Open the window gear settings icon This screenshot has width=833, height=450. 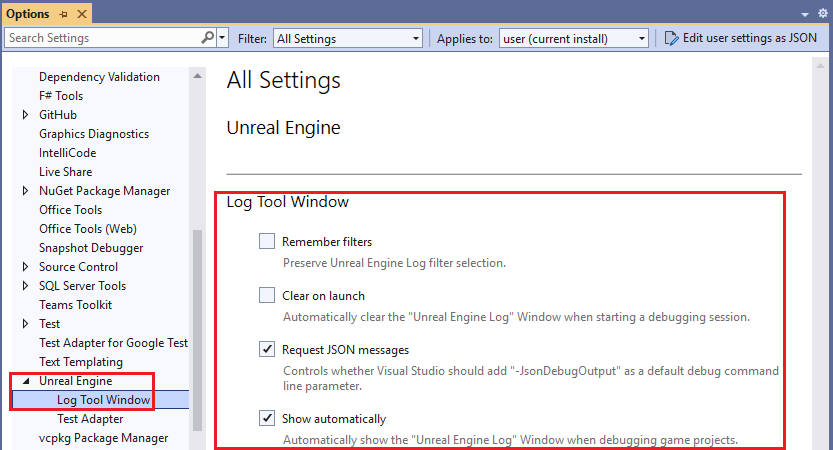coord(822,14)
